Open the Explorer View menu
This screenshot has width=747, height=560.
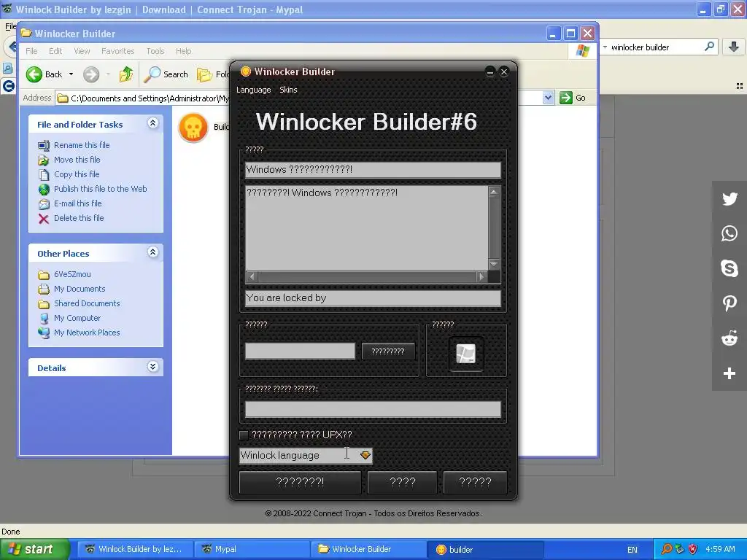coord(82,51)
